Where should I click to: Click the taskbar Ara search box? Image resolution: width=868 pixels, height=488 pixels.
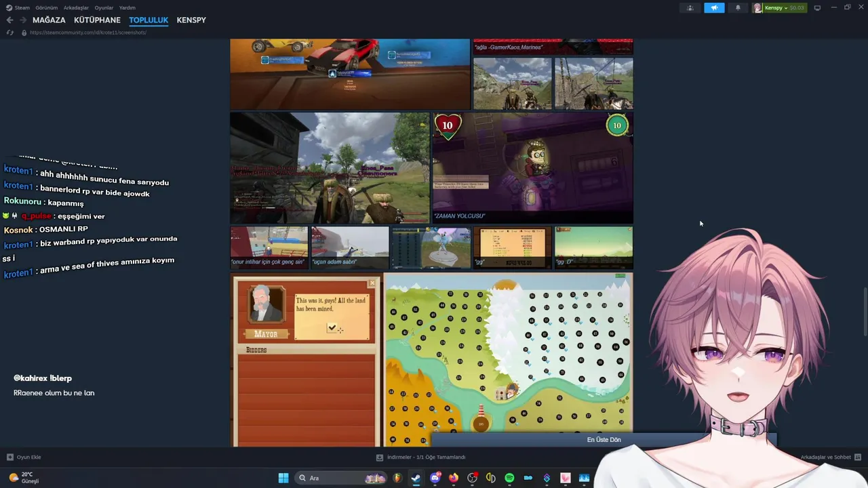tap(342, 478)
